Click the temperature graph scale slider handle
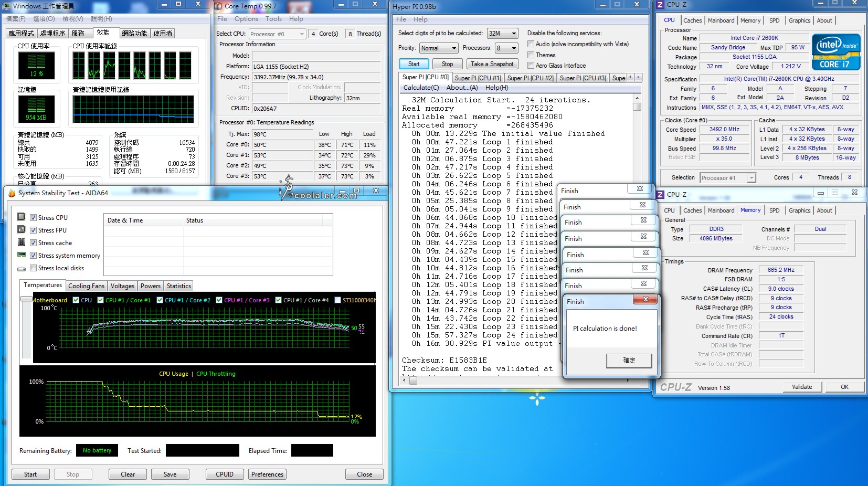This screenshot has width=868, height=486. pos(26,299)
